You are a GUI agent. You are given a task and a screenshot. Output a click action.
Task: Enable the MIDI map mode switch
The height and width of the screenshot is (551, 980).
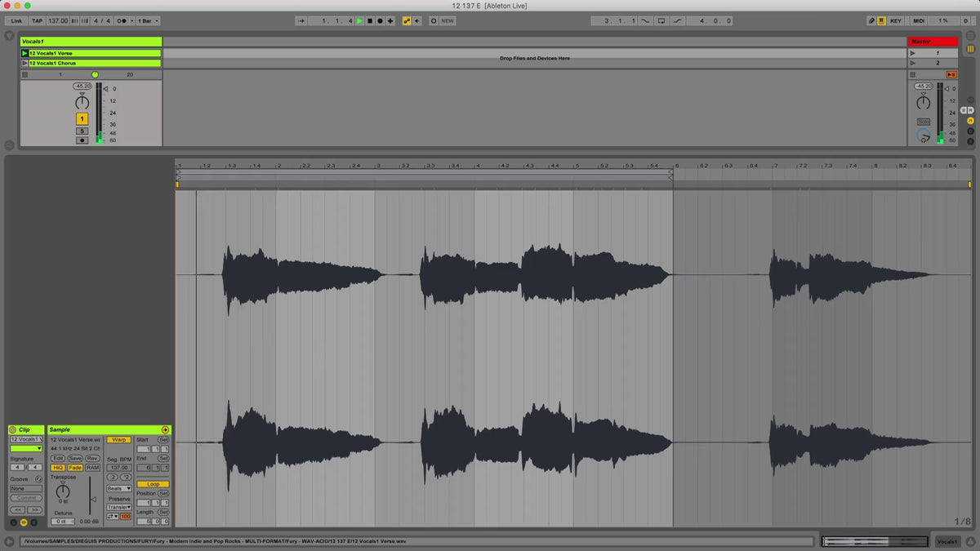click(919, 20)
